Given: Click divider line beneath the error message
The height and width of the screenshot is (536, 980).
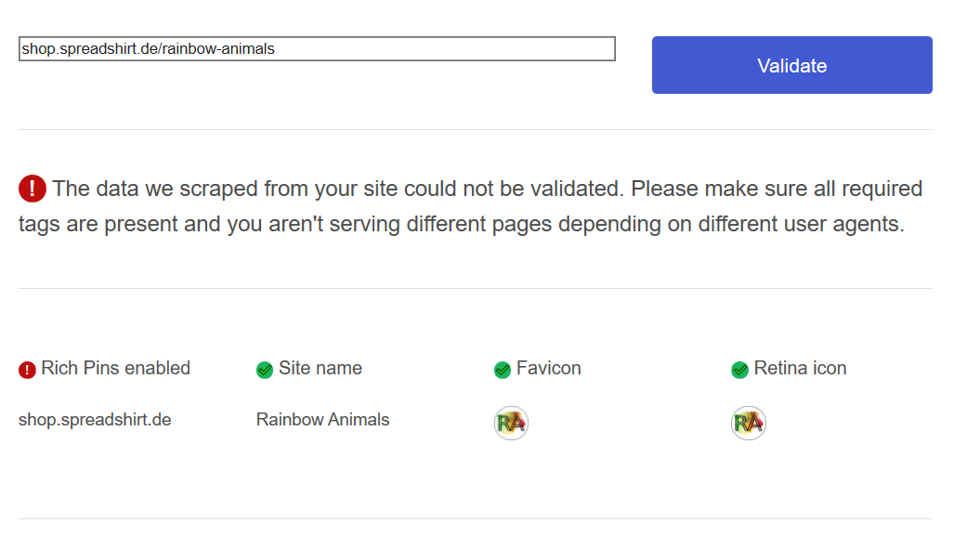Looking at the screenshot, I should click(475, 288).
